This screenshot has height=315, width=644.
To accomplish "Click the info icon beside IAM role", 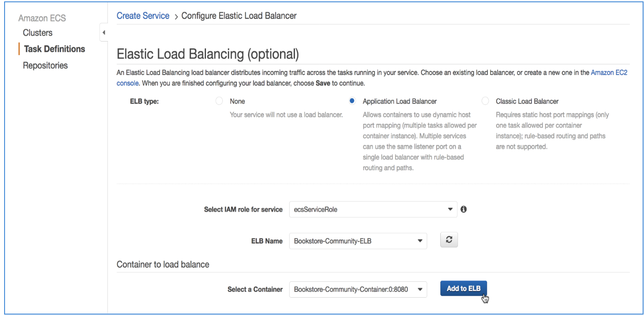I will tap(464, 210).
